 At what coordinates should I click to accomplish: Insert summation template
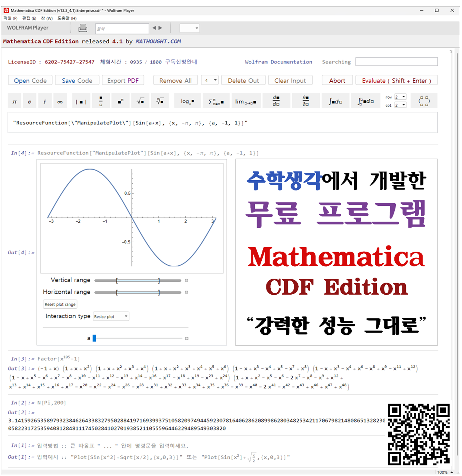216,101
